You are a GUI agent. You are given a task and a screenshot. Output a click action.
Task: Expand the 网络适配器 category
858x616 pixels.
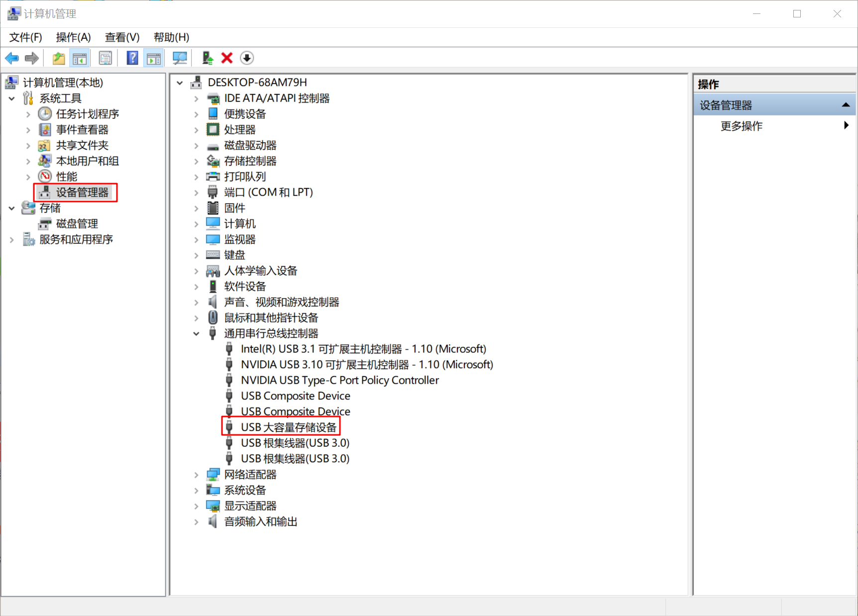(x=197, y=475)
